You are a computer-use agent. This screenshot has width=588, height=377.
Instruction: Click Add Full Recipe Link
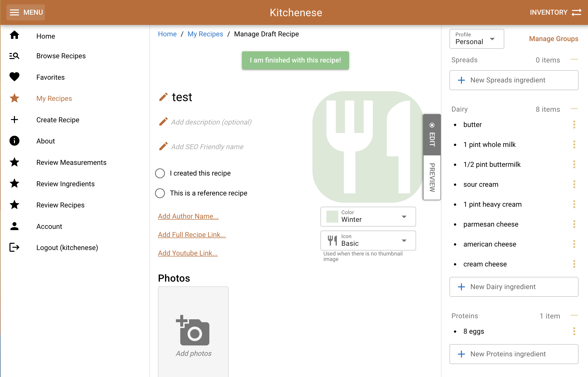coord(192,235)
